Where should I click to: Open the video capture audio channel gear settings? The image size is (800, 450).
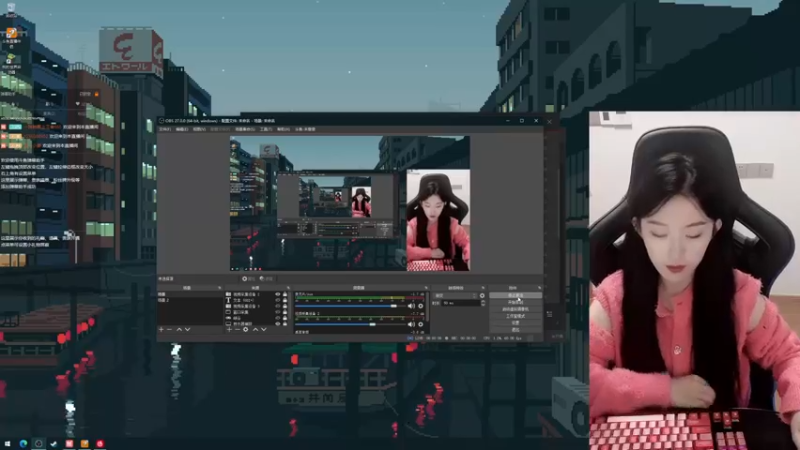[x=420, y=324]
